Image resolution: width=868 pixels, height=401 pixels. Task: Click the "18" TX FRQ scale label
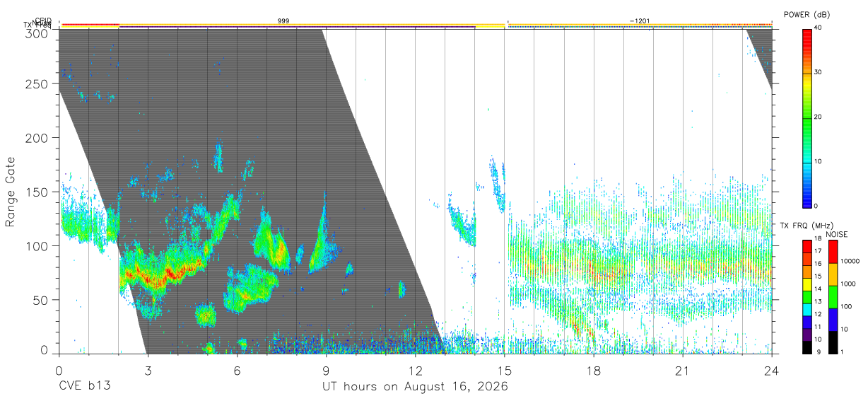coord(819,238)
